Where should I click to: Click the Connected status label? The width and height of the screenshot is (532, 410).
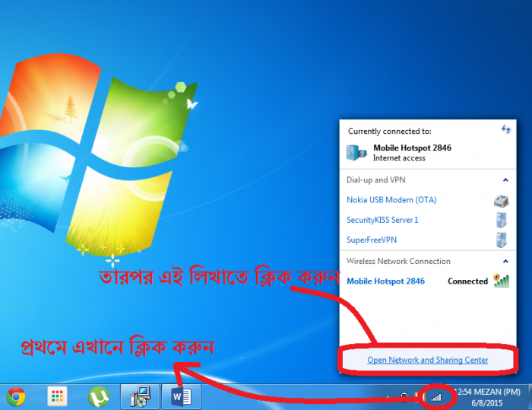(x=467, y=281)
